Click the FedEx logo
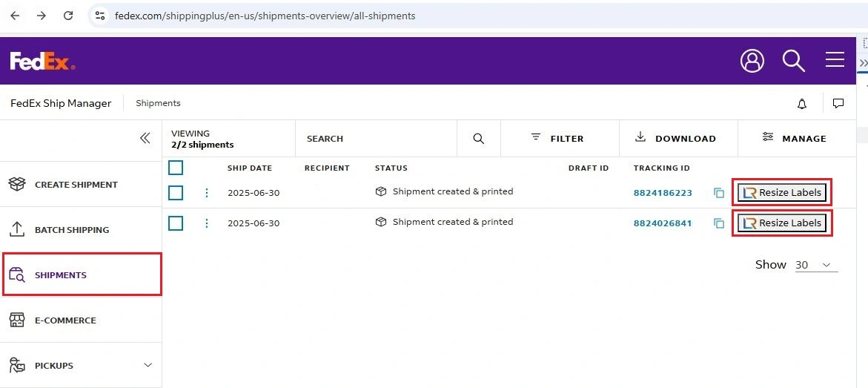This screenshot has height=388, width=868. click(x=42, y=62)
